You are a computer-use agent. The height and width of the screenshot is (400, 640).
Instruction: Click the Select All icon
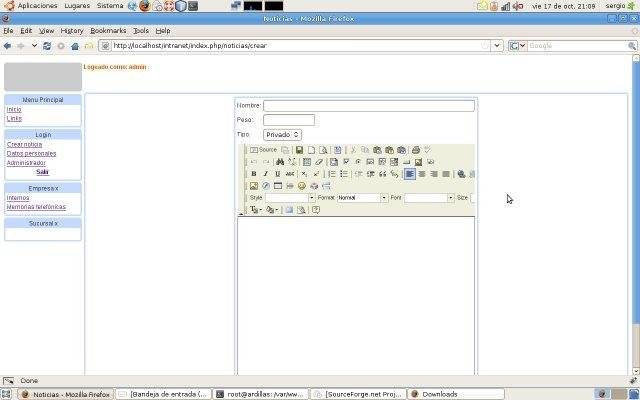coord(307,162)
